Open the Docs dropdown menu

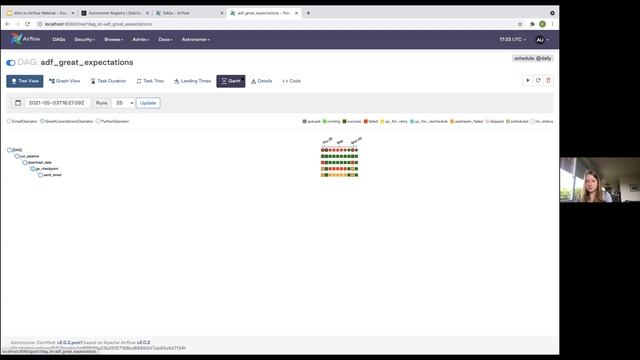(x=165, y=40)
